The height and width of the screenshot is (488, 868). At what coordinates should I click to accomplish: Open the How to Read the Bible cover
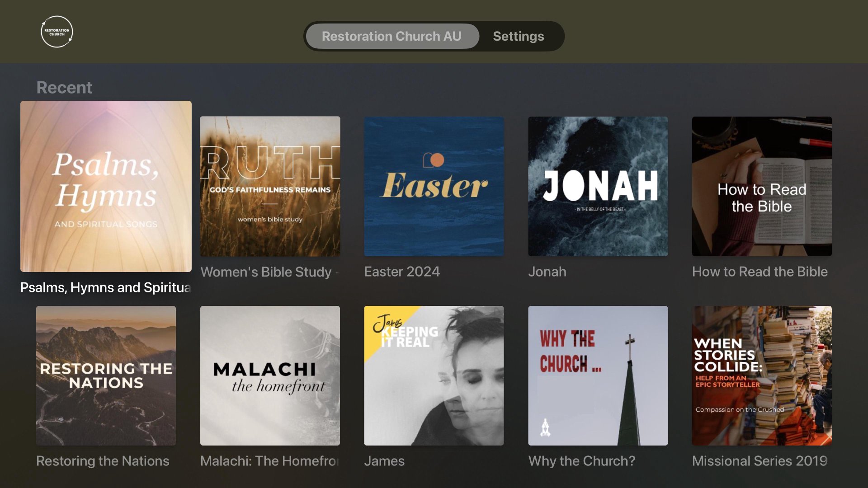762,186
